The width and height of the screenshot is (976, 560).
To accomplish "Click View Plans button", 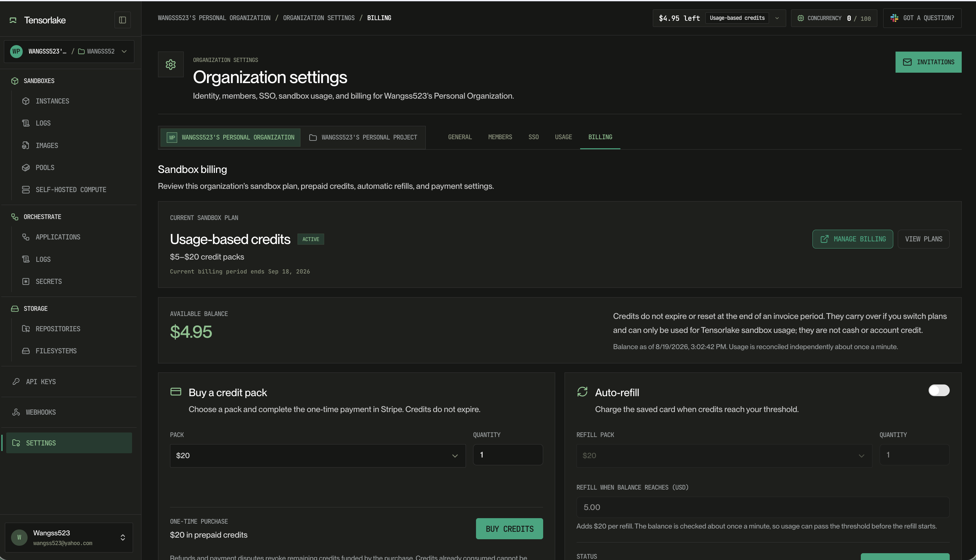I will tap(923, 239).
